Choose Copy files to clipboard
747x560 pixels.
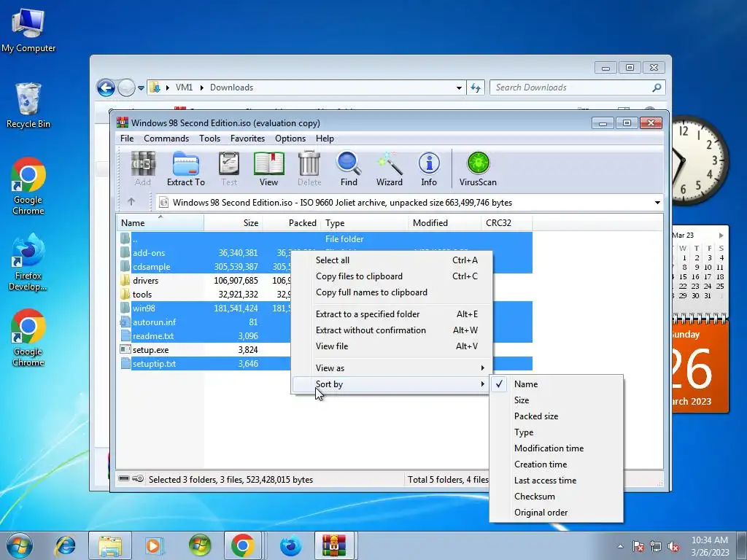391,276
